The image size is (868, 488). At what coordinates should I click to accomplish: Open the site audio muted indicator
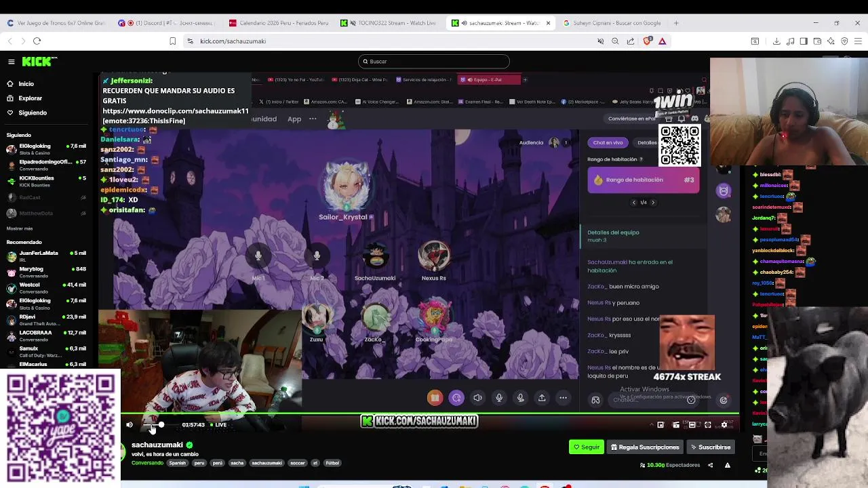(x=600, y=41)
